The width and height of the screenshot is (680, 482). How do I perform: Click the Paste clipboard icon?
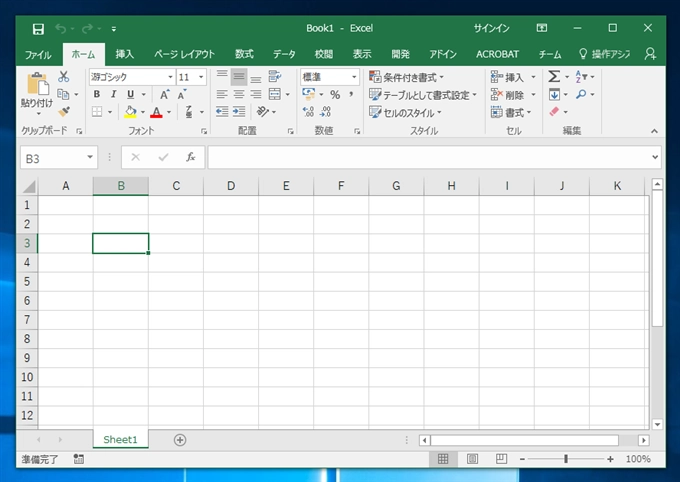(37, 84)
